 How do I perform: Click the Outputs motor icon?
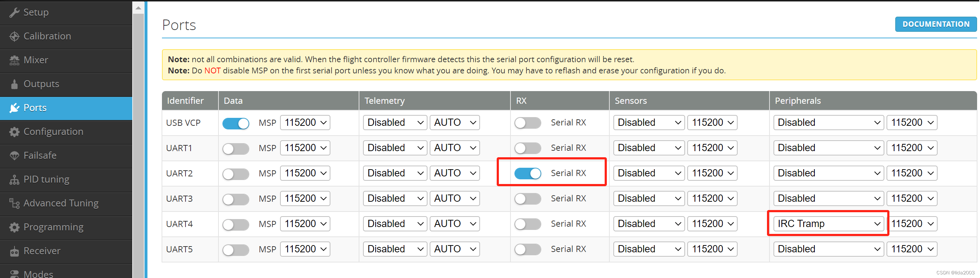pos(14,84)
